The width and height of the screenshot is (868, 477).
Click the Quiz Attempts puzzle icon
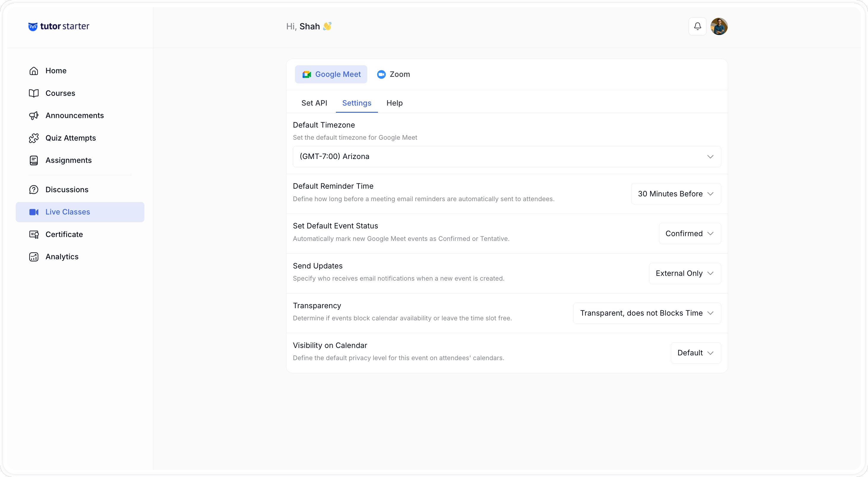click(34, 138)
